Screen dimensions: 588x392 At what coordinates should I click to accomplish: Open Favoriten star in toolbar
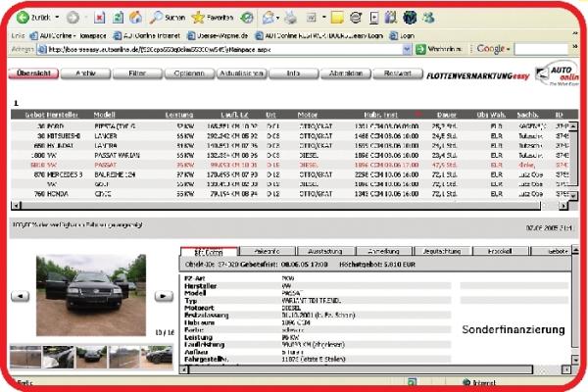coord(210,18)
